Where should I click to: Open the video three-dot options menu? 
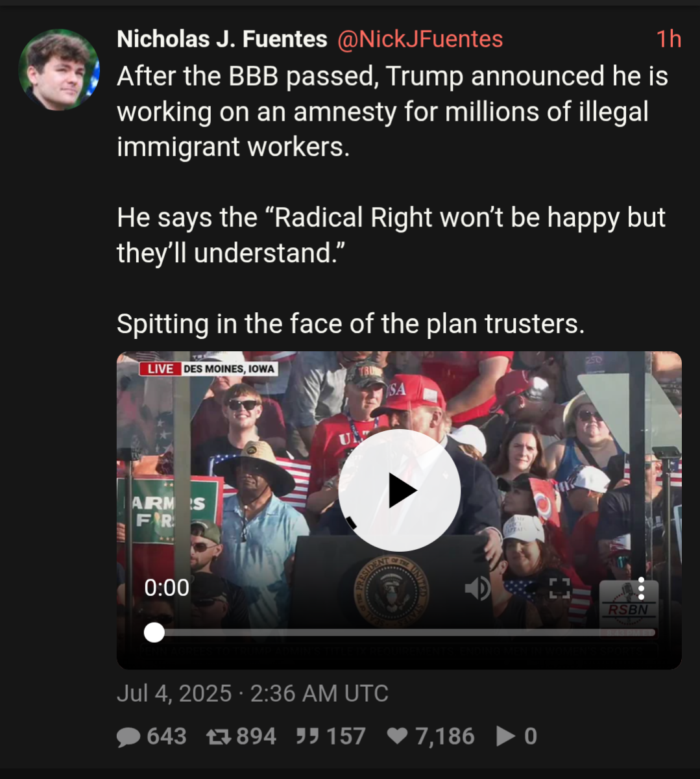point(641,588)
